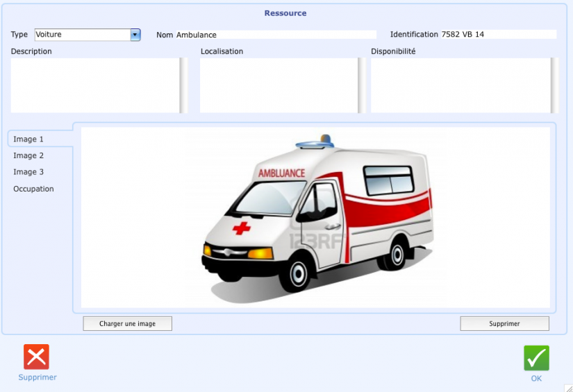Click the Supprimer button under the image
Screen dimensions: 573x392
[x=504, y=324]
